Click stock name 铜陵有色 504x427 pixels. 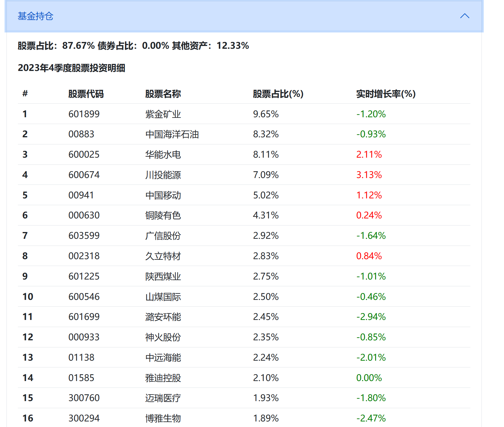[x=163, y=215]
